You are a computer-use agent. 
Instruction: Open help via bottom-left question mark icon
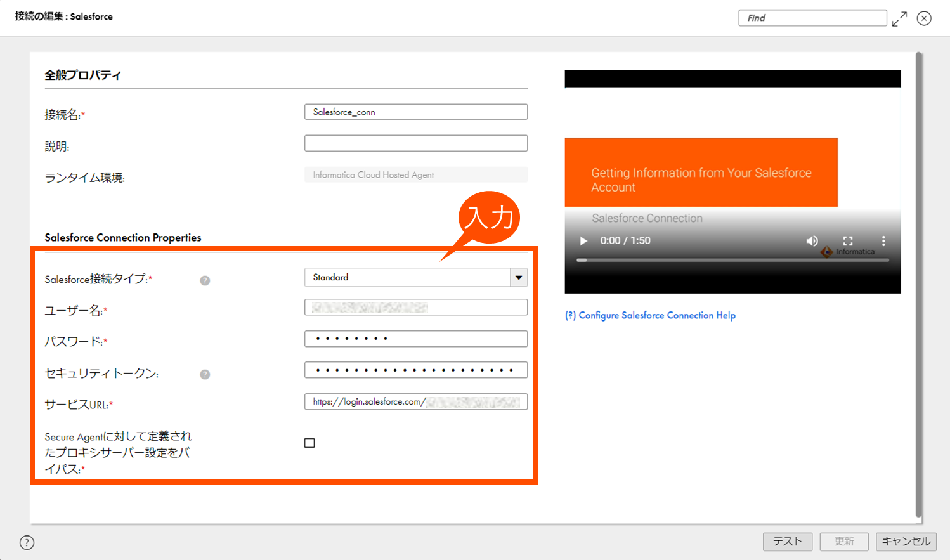click(27, 542)
